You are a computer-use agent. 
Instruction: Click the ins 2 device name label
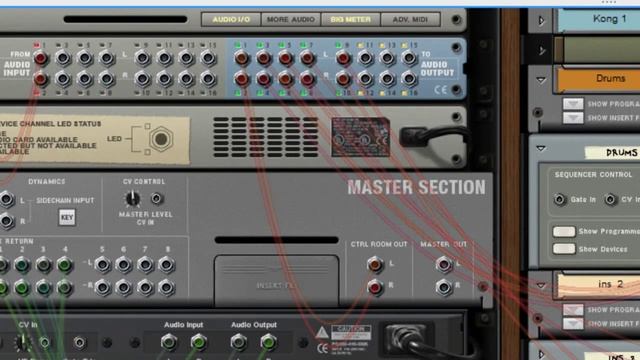(x=599, y=284)
